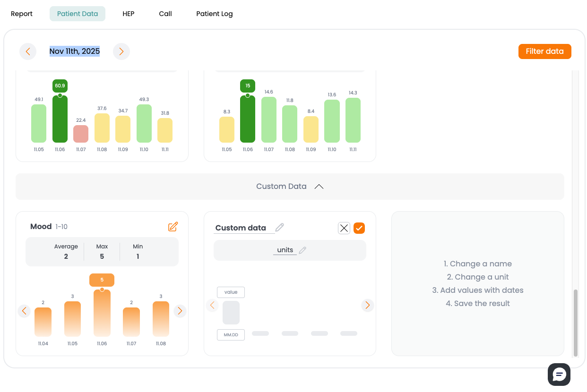The height and width of the screenshot is (392, 587).
Task: Switch to the Report tab
Action: (21, 14)
